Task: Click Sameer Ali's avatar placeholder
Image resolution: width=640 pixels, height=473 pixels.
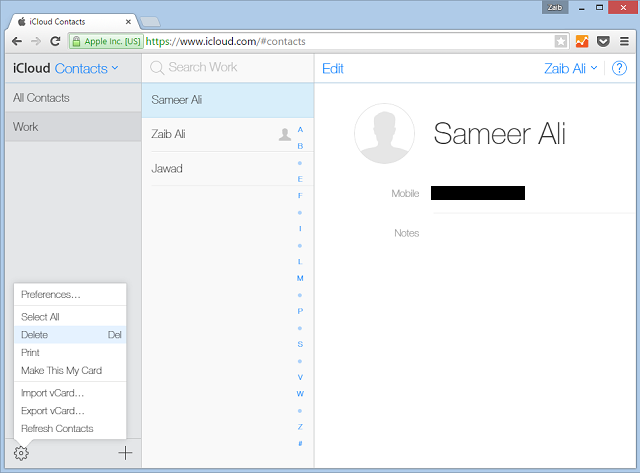Action: pos(384,133)
